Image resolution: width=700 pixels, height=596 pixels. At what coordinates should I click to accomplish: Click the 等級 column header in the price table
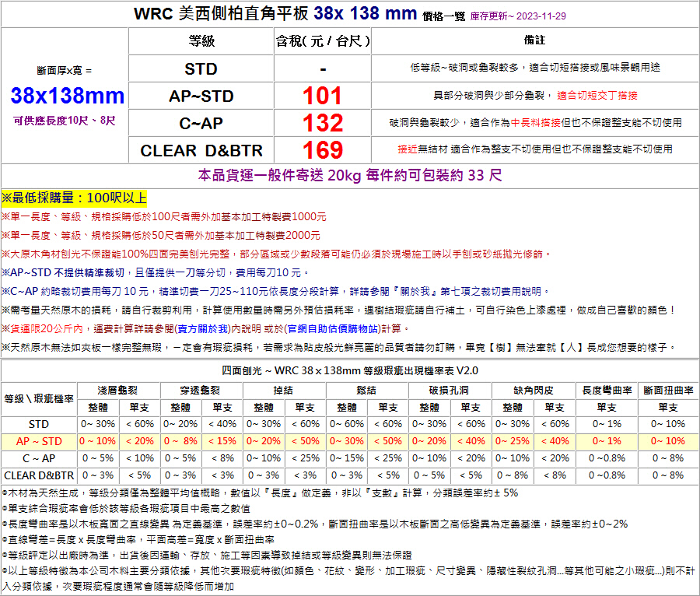201,41
